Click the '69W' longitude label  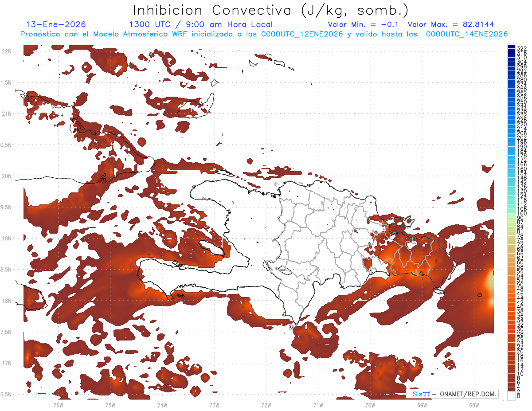pyautogui.click(x=422, y=405)
